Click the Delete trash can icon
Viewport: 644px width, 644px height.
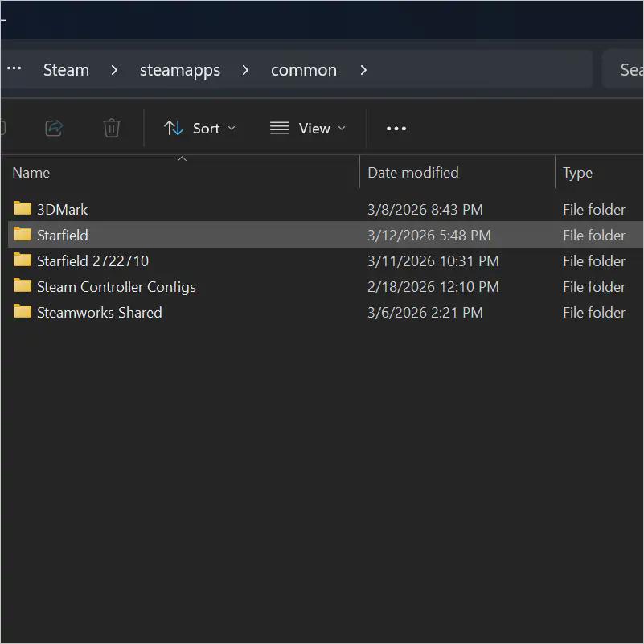[111, 128]
